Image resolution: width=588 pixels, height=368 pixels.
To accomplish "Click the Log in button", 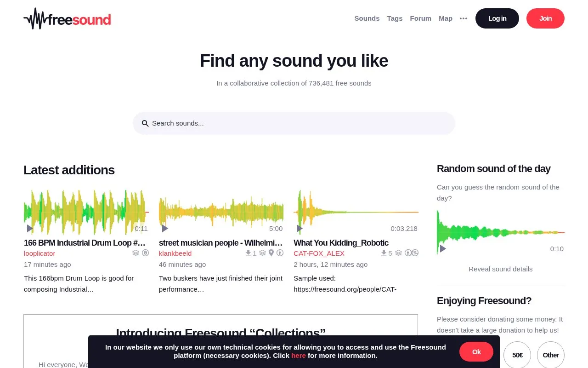I will point(497,18).
